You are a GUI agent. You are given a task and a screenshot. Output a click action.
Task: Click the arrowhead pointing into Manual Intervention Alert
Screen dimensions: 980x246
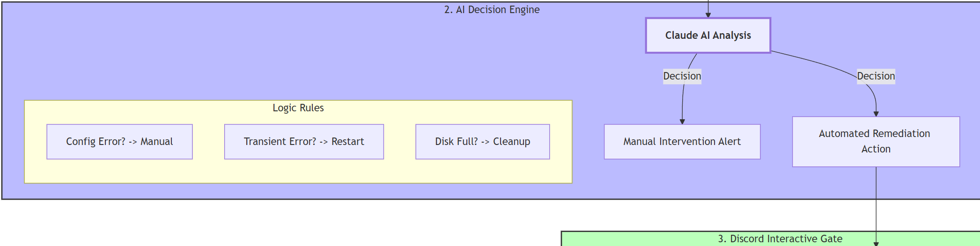[x=682, y=122]
